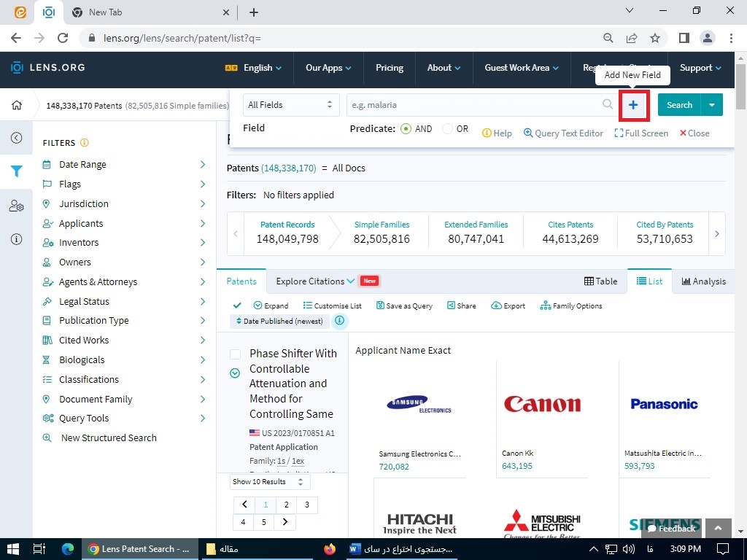Open New Structured Search link
This screenshot has width=747, height=560.
point(109,438)
